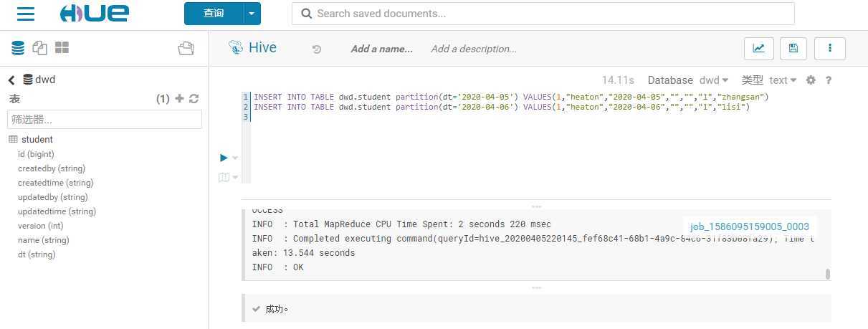
Task: Click the 14.11s elapsed time
Action: tap(618, 80)
